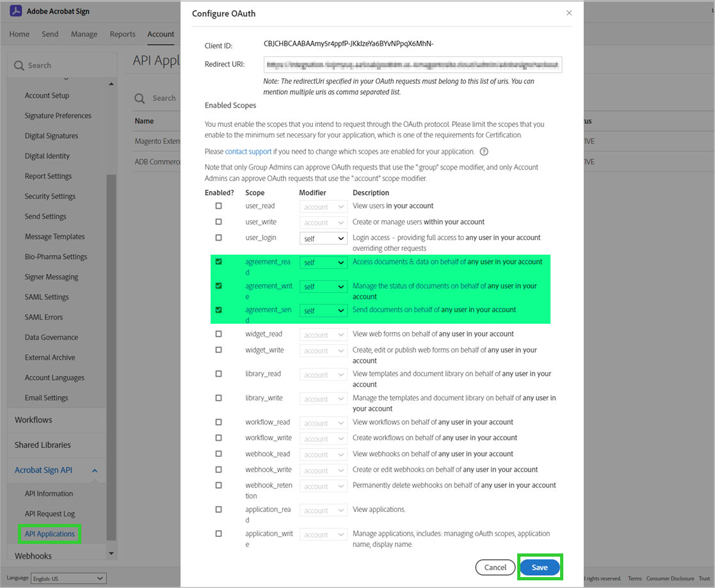Collapse the Acrobat Sign API section chevron
The image size is (715, 588).
[95, 470]
